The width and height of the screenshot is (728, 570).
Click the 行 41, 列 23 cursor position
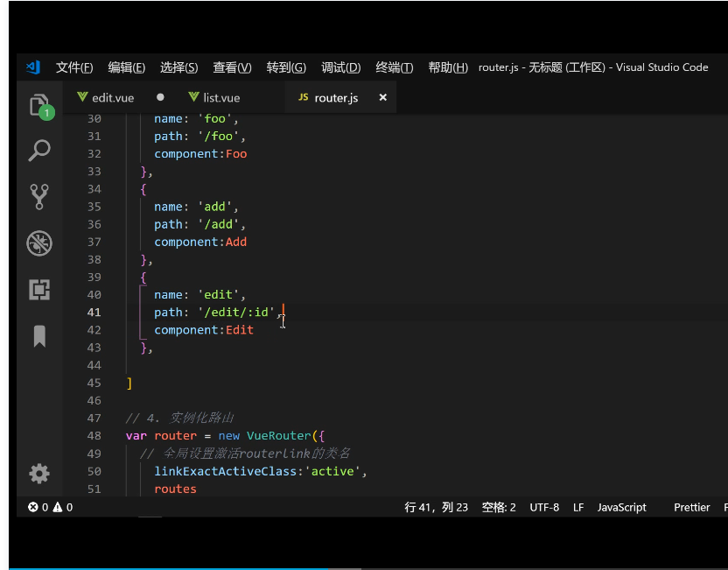436,507
